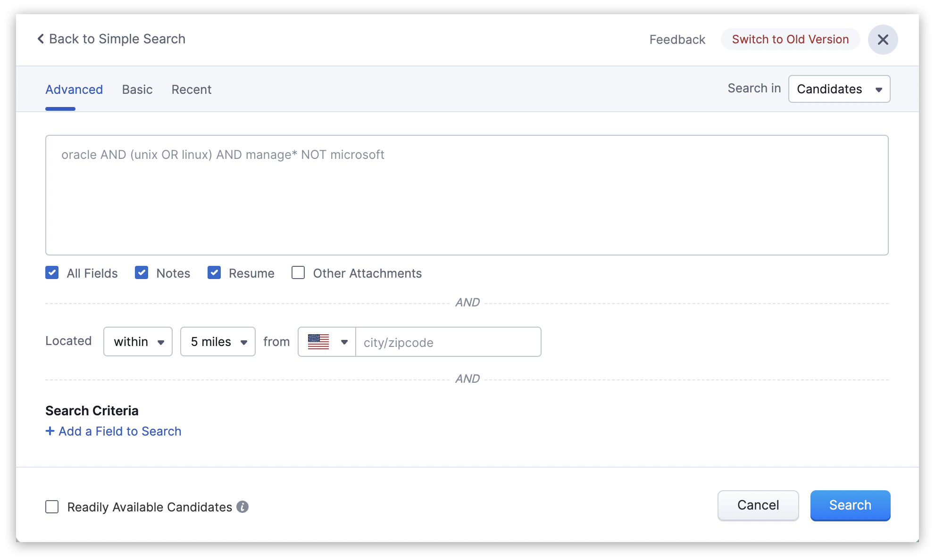The image size is (935, 560).
Task: Disable the Resume checkbox
Action: pos(214,273)
